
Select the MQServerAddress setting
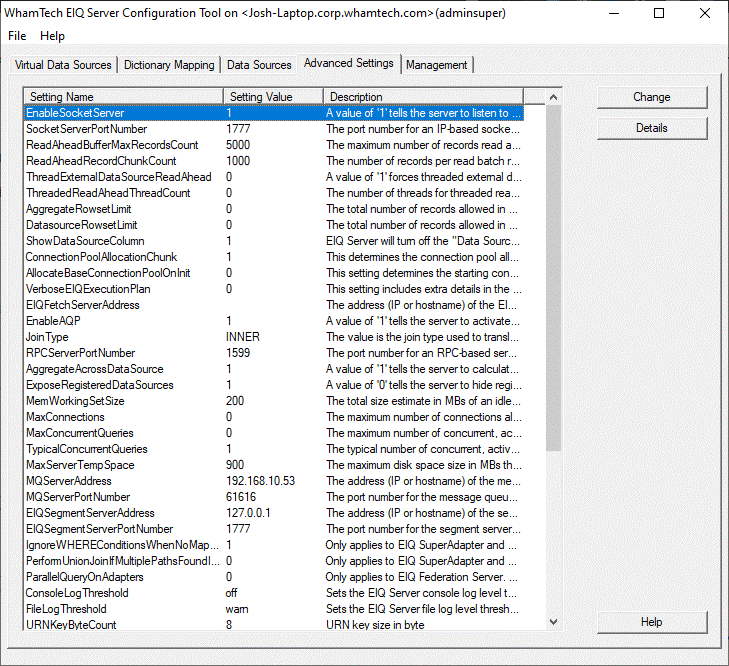pyautogui.click(x=274, y=481)
